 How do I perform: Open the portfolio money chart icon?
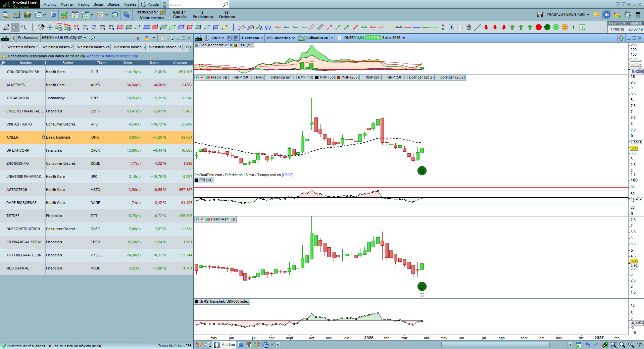(64, 15)
